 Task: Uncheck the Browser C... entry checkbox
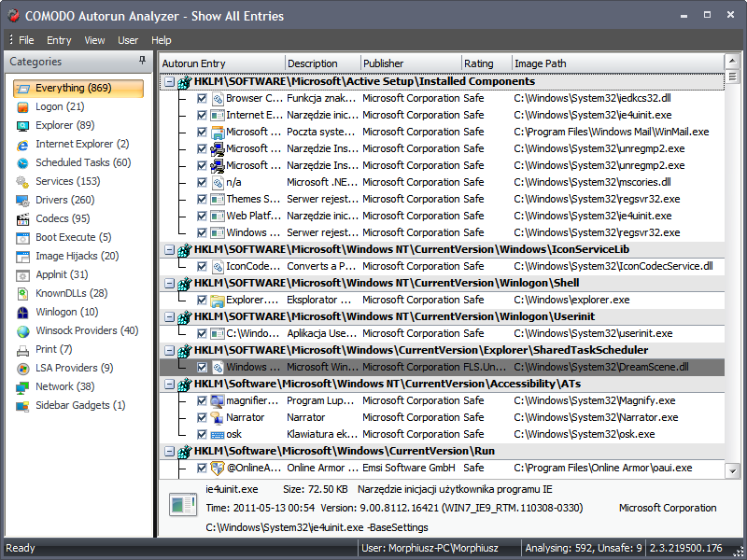click(x=202, y=99)
